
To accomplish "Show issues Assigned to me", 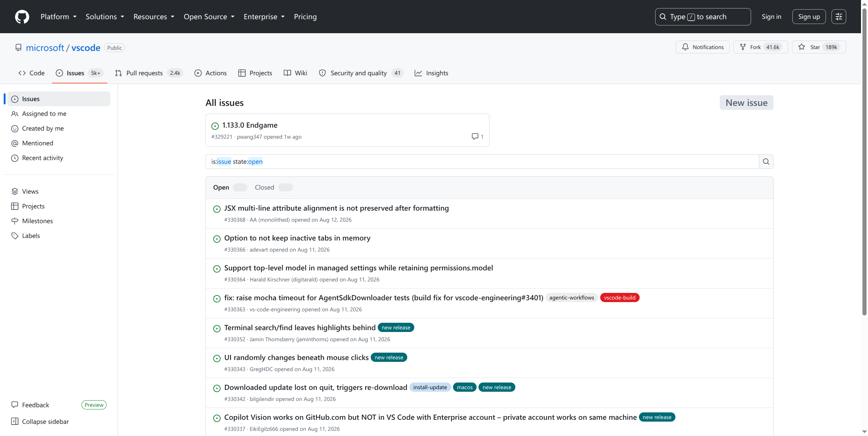I will (59, 114).
